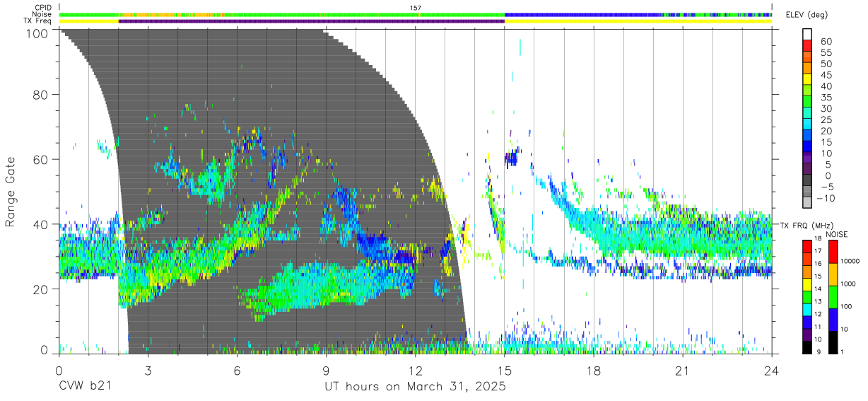Click the red swatch of the elevation colorbar
Image resolution: width=868 pixels, height=401 pixels.
tap(807, 45)
